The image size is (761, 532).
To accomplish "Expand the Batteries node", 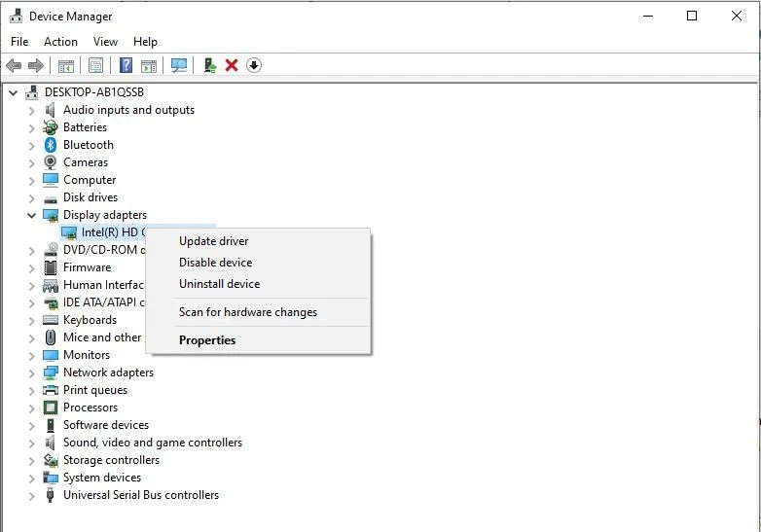I will [x=31, y=128].
